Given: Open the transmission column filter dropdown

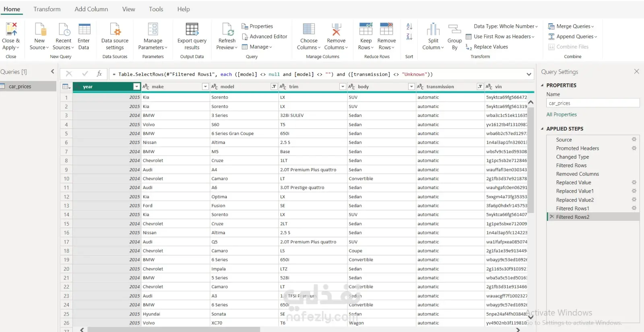Looking at the screenshot, I should click(x=480, y=87).
